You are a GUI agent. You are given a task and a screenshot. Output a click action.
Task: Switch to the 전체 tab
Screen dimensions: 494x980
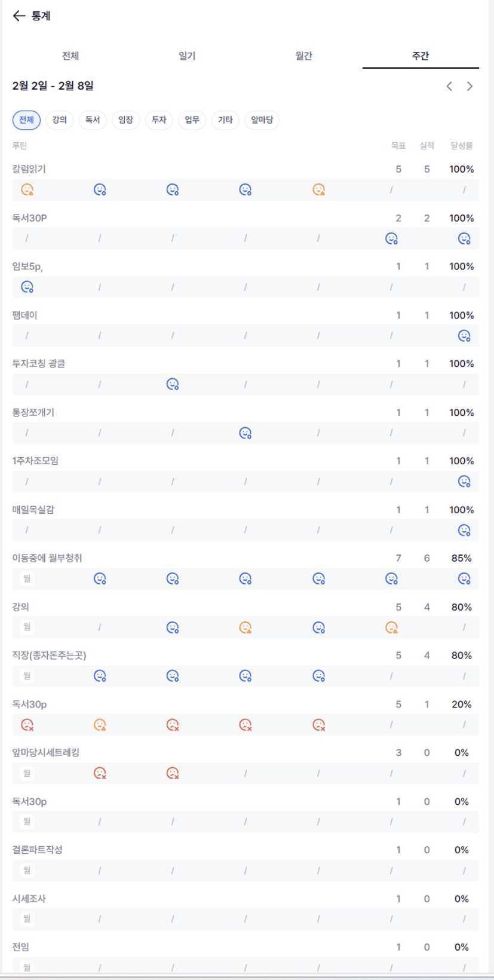click(70, 56)
